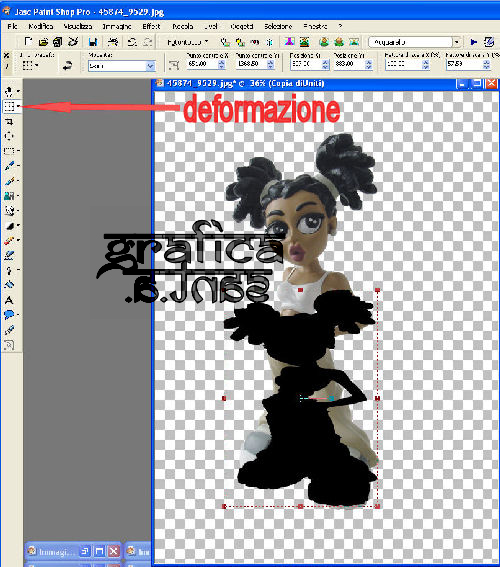Click the Posizione Y input field
The width and height of the screenshot is (500, 567).
tap(349, 64)
